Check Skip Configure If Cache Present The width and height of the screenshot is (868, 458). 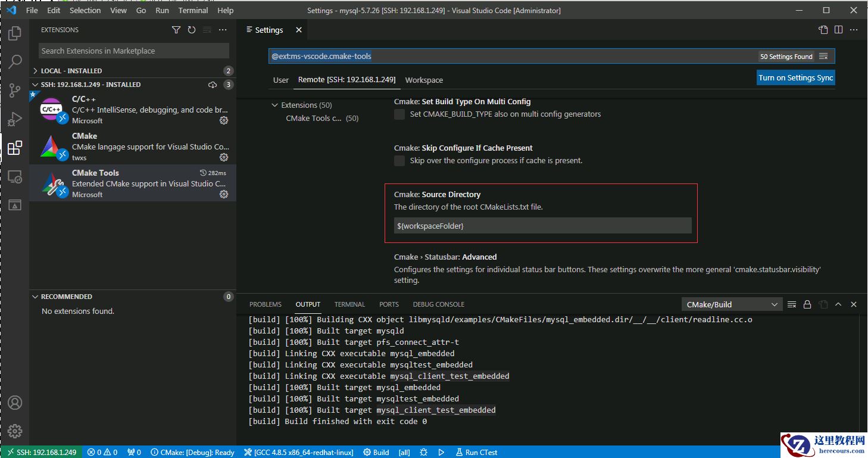tap(399, 161)
